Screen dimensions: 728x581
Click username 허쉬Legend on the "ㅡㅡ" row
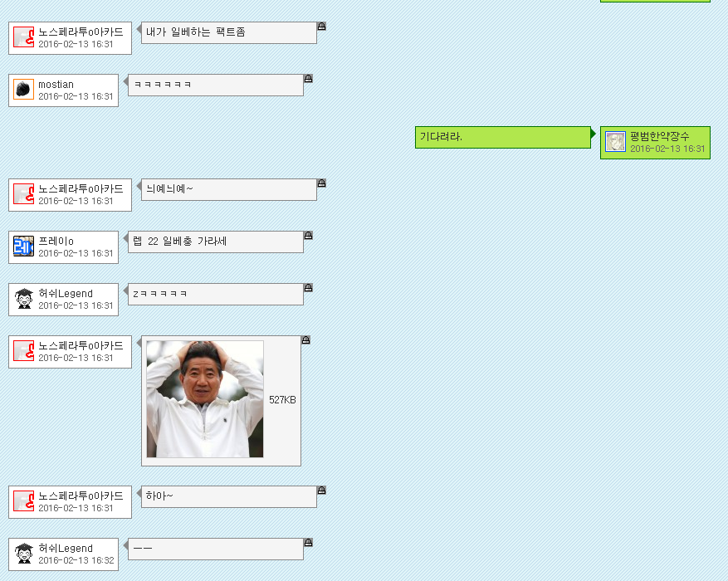[66, 549]
